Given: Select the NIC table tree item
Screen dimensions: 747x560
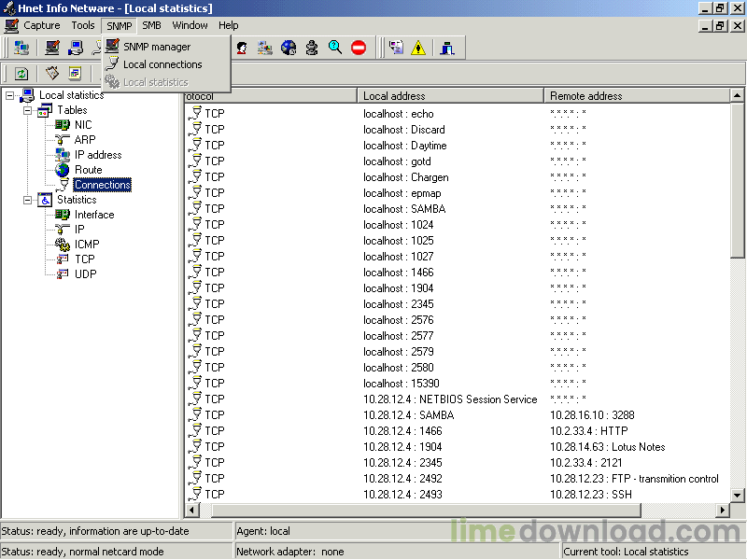Looking at the screenshot, I should tap(83, 125).
